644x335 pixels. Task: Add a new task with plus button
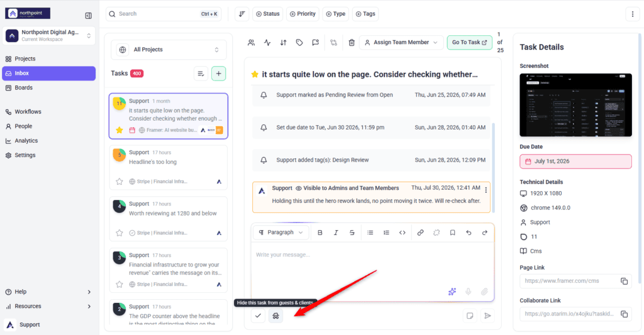click(x=218, y=74)
